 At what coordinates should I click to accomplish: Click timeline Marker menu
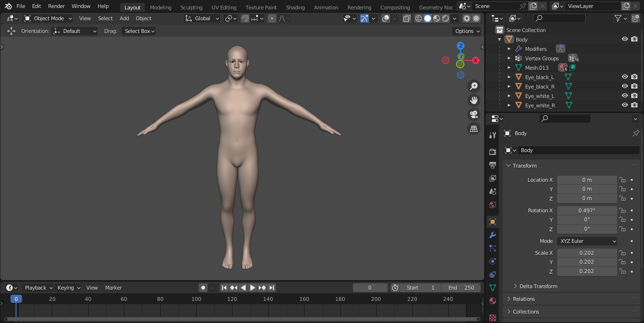click(113, 288)
